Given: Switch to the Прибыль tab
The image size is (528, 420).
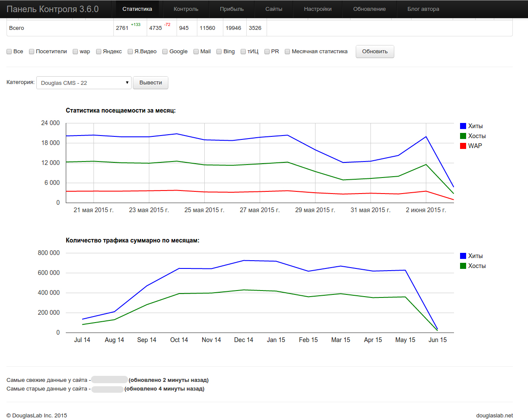Looking at the screenshot, I should [x=232, y=9].
